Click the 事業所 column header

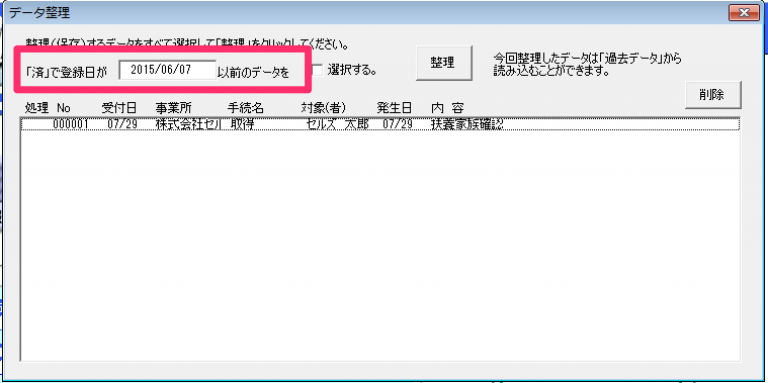point(173,108)
